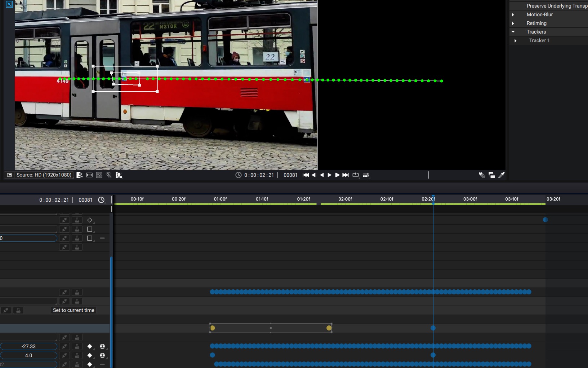Screen dimensions: 588x368
Task: Edit the 4.0 value field
Action: (x=28, y=355)
